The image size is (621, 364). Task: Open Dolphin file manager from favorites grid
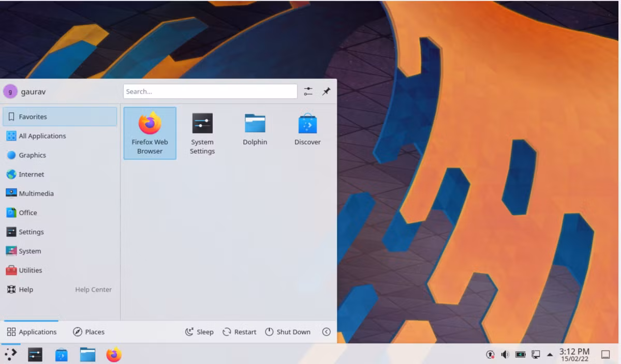point(255,129)
